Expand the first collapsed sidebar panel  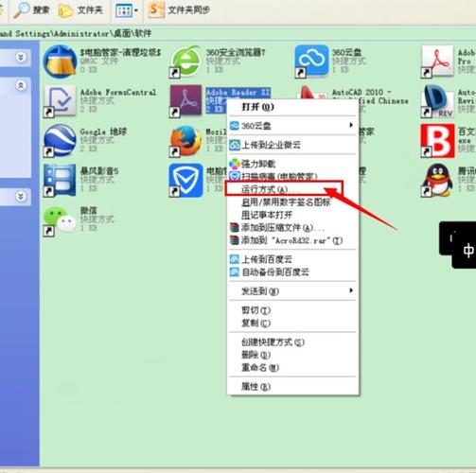[21, 57]
